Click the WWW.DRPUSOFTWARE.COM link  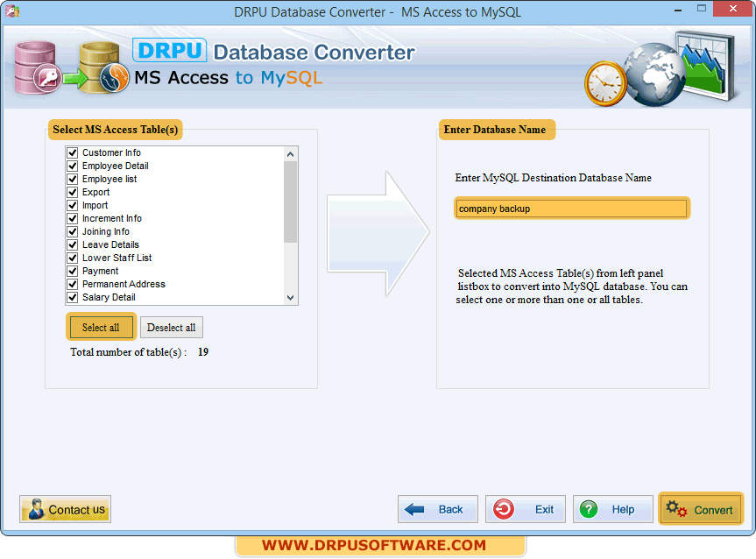(x=374, y=545)
